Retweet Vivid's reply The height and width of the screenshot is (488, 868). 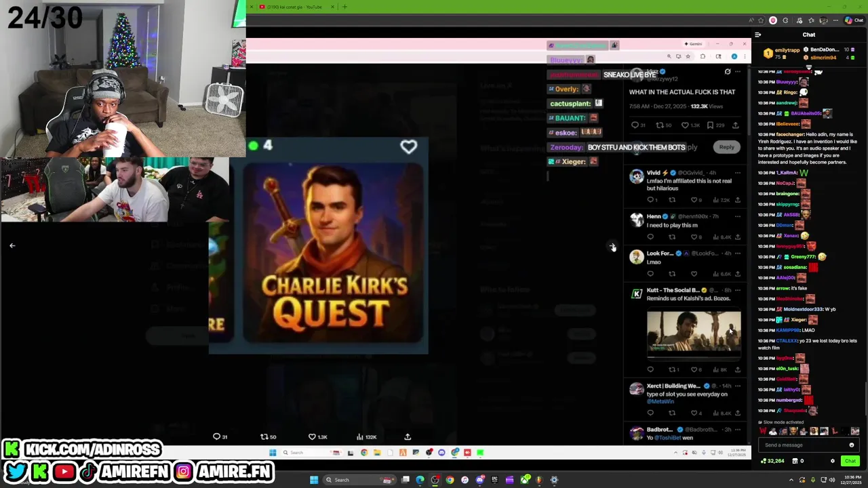672,200
